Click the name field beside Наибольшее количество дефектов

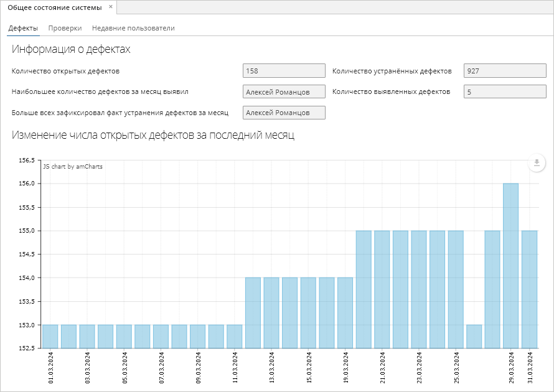(284, 92)
